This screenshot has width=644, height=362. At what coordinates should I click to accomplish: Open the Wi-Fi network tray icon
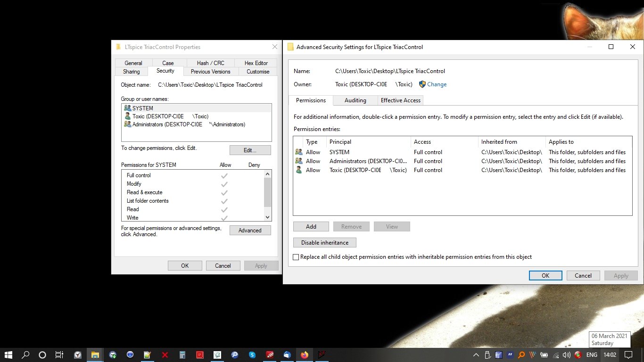coord(555,354)
